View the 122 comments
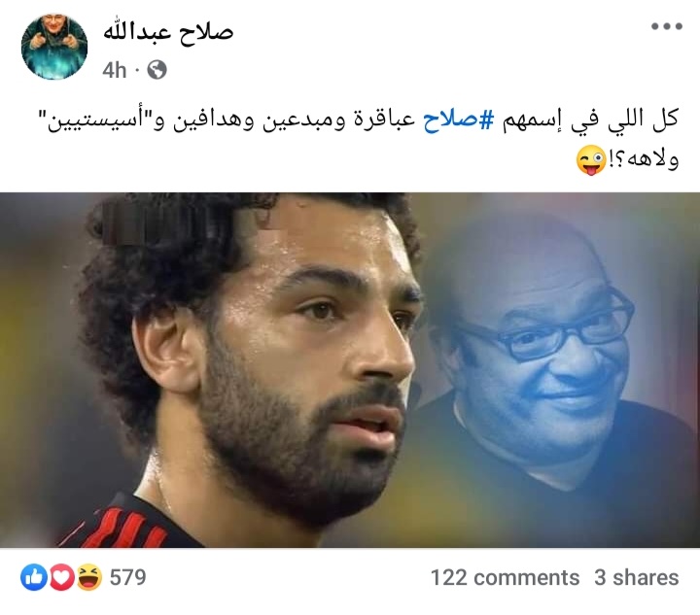 tap(505, 577)
